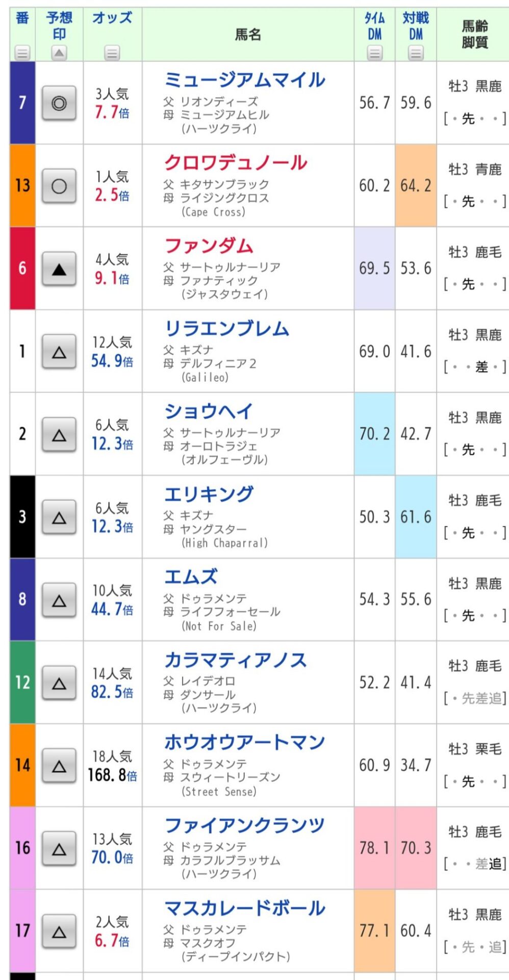Viewport: 509px width, 980px height.
Task: Open horse page for クロワデュノール
Action: [x=235, y=163]
